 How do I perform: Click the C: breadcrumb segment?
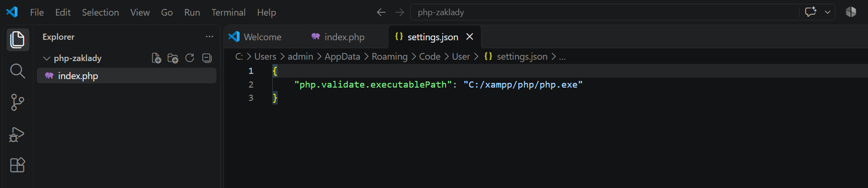coord(239,56)
